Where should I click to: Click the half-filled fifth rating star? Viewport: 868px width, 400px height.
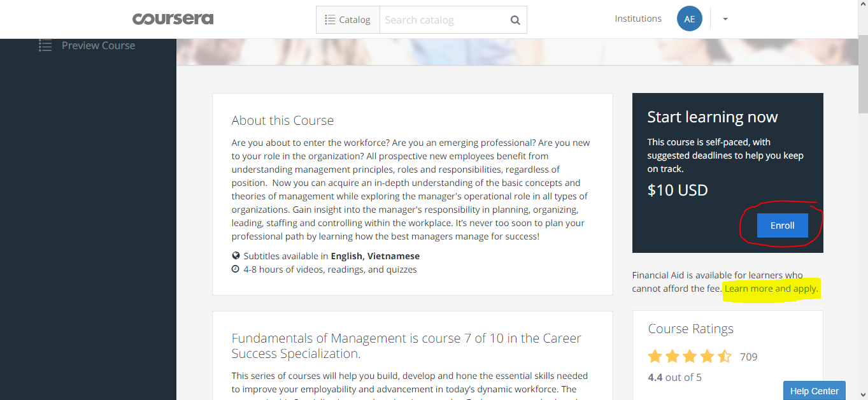point(723,356)
